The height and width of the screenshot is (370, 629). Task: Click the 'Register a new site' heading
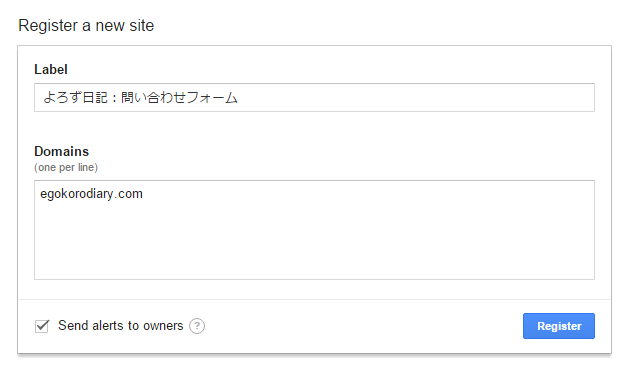(x=86, y=26)
